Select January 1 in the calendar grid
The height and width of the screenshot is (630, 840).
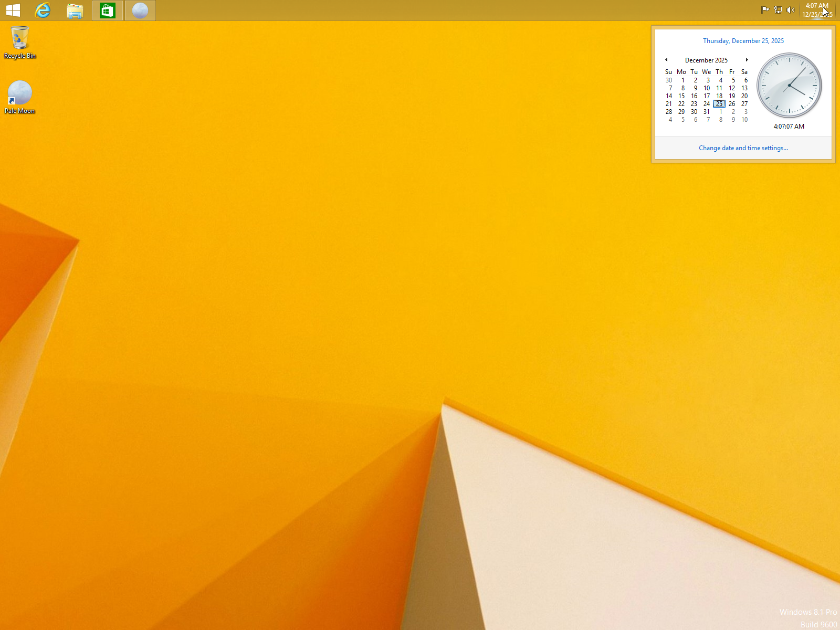[719, 111]
